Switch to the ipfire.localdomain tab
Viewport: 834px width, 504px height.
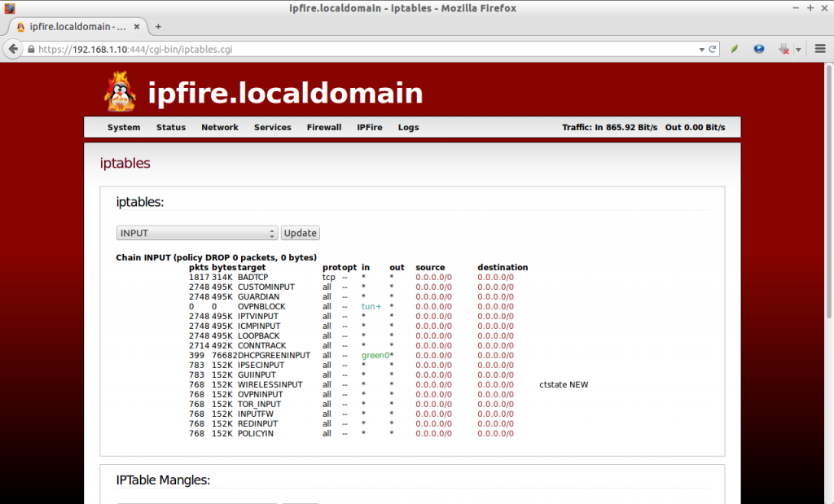point(73,26)
